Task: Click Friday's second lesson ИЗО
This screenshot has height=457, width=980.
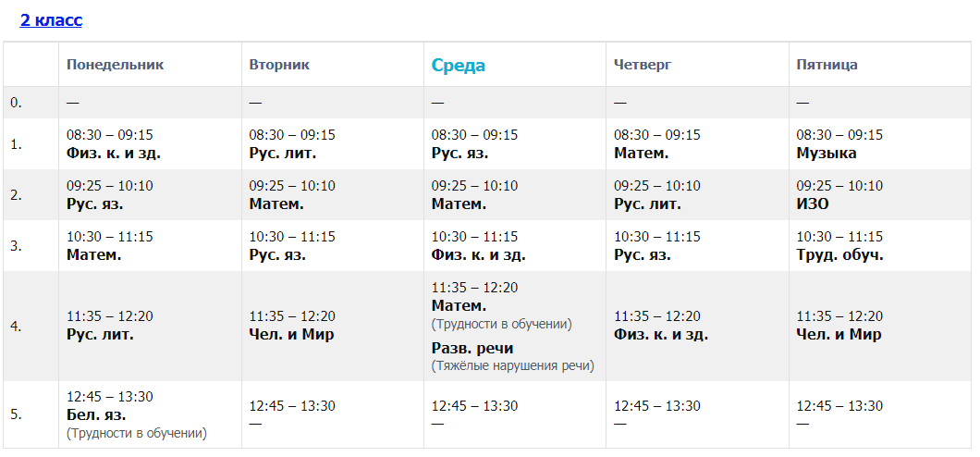Action: 812,204
